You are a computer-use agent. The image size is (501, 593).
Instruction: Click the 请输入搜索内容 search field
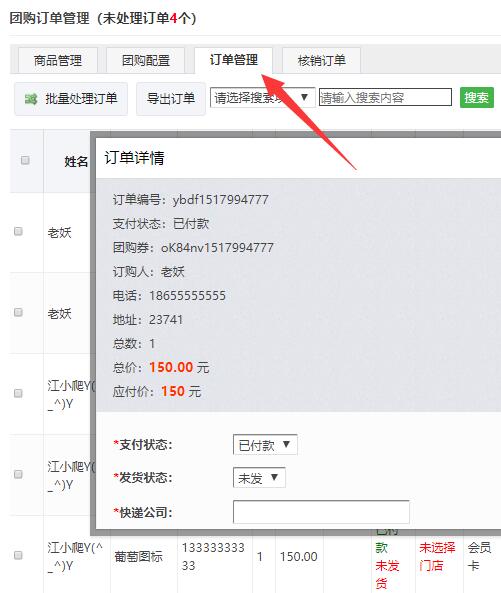coord(385,98)
